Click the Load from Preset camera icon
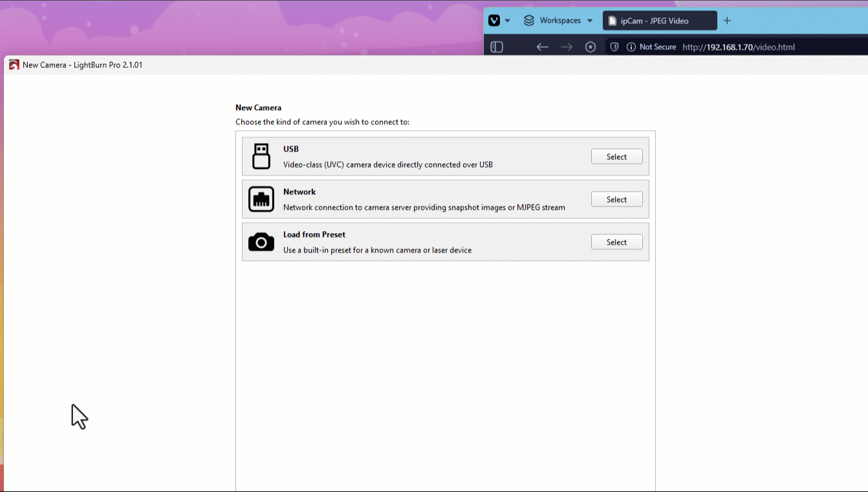The height and width of the screenshot is (492, 868). 261,242
